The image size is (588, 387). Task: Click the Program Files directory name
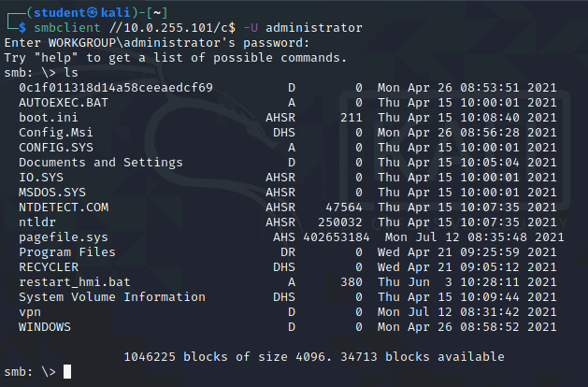coord(67,252)
